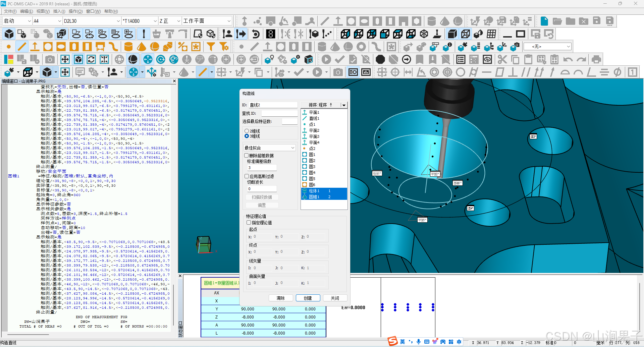The width and height of the screenshot is (644, 347).
Task: Select the flatness parallelogram dimension icon
Action: pos(500,72)
